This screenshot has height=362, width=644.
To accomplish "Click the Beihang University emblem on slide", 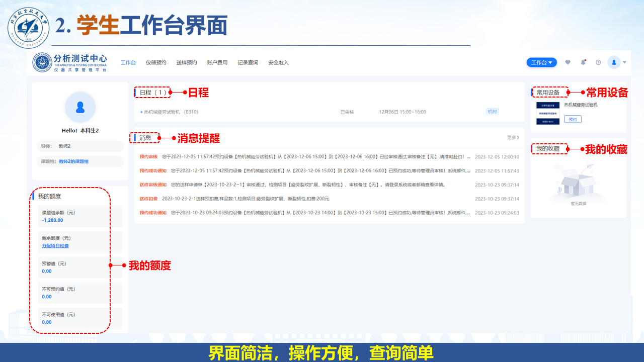I will 28,28.
